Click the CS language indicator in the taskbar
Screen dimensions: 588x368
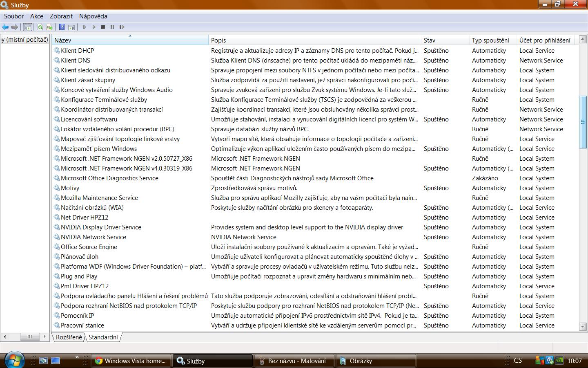[x=518, y=361]
